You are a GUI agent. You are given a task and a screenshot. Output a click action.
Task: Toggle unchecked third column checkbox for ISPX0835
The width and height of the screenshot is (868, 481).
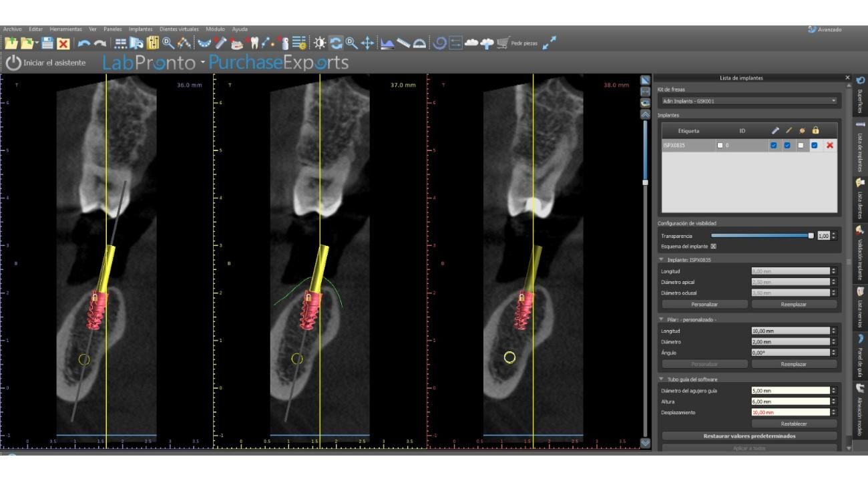[x=801, y=145]
